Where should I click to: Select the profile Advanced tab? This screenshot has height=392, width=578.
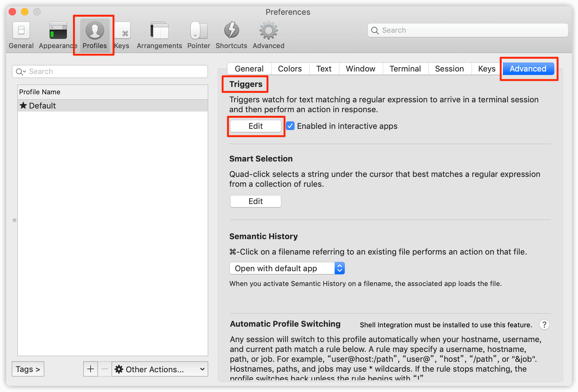[528, 69]
